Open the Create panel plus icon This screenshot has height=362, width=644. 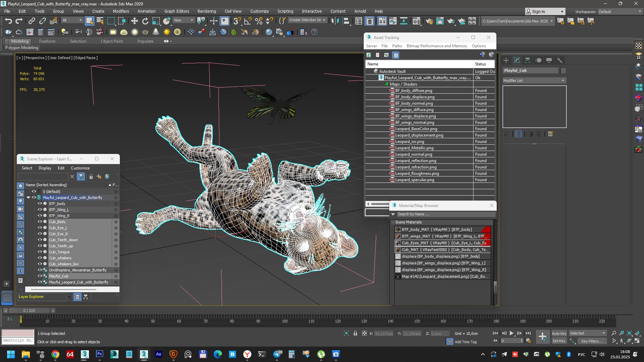tap(506, 60)
